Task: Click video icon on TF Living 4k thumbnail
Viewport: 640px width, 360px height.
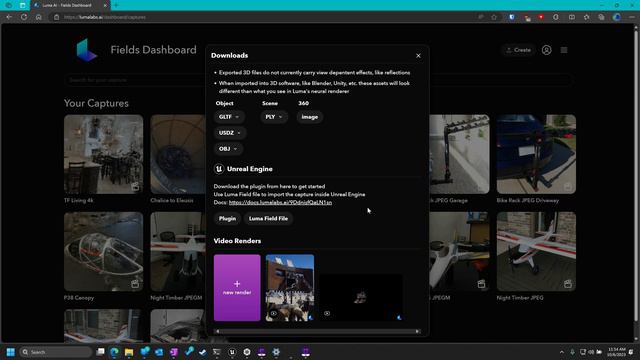Action: pyautogui.click(x=135, y=187)
